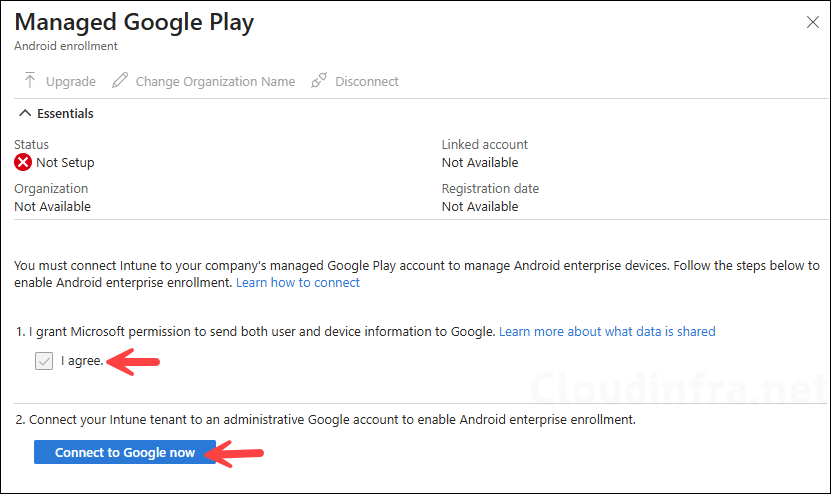Collapse the Essentials section chevron
Image resolution: width=831 pixels, height=494 pixels.
25,113
